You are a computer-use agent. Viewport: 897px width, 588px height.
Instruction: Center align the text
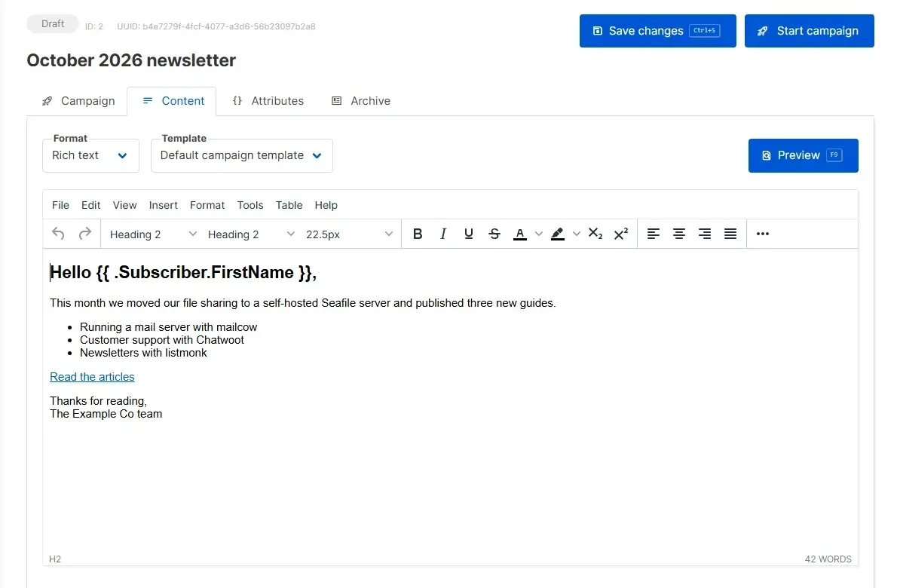pyautogui.click(x=679, y=234)
